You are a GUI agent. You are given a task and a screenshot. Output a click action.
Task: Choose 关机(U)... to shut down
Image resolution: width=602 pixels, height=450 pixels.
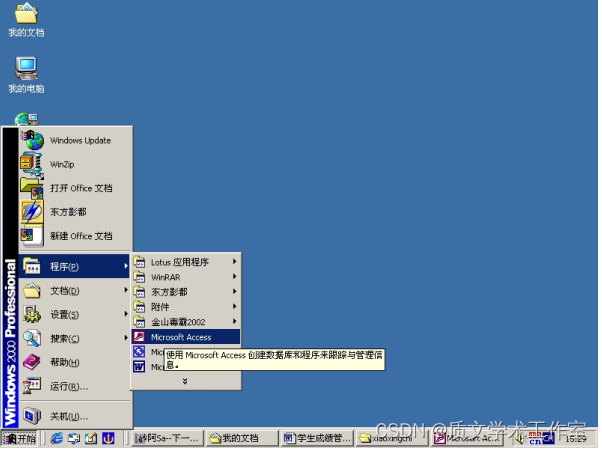(75, 416)
